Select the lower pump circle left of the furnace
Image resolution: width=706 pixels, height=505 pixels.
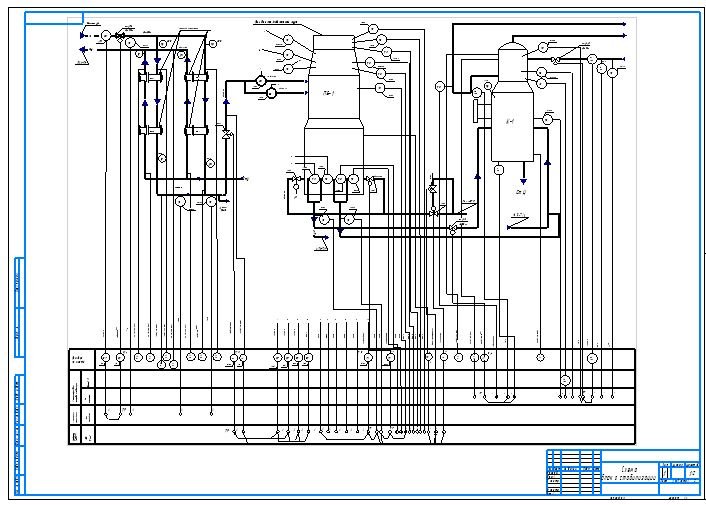271,92
